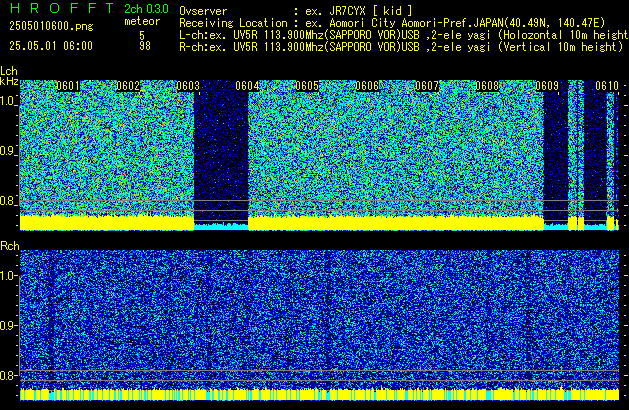This screenshot has height=410, width=629.
Task: Click the 0609 time marker
Action: pyautogui.click(x=547, y=86)
